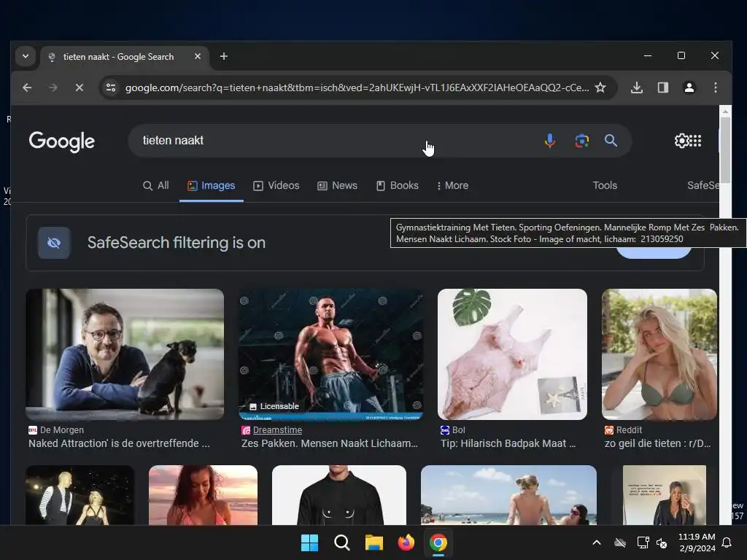Viewport: 747px width, 560px height.
Task: Stop loading the page
Action: pos(79,87)
